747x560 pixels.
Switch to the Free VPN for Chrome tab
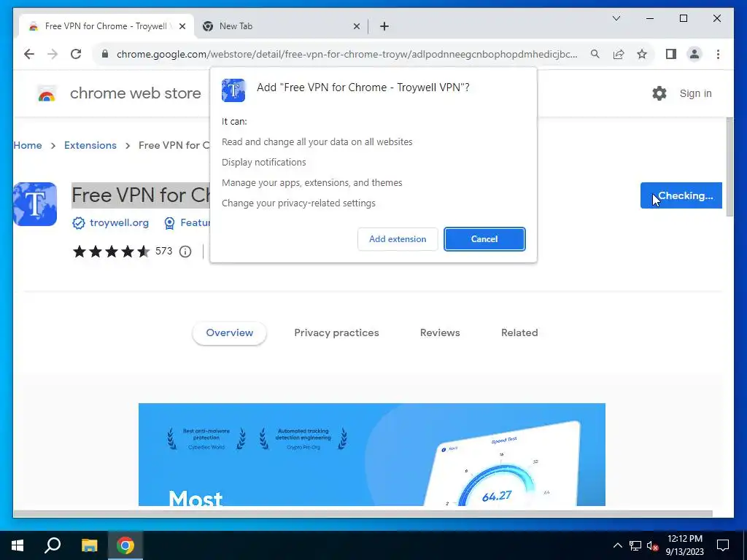pos(106,26)
